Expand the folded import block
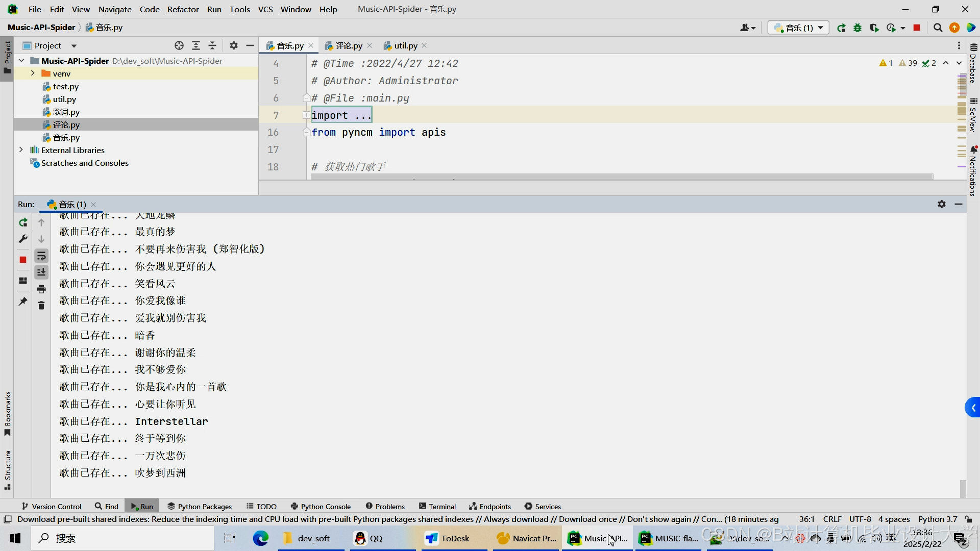 (306, 115)
